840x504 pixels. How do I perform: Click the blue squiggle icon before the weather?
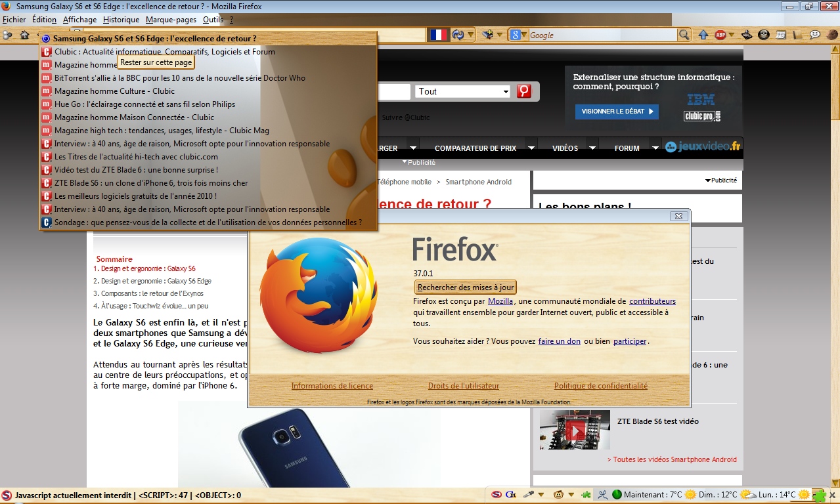tap(602, 495)
